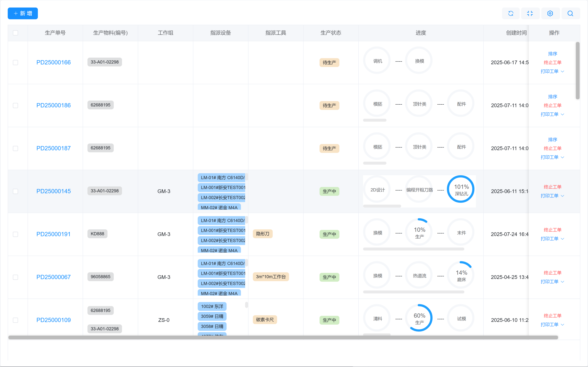
Task: Click the refresh icon in toolbar
Action: click(511, 13)
